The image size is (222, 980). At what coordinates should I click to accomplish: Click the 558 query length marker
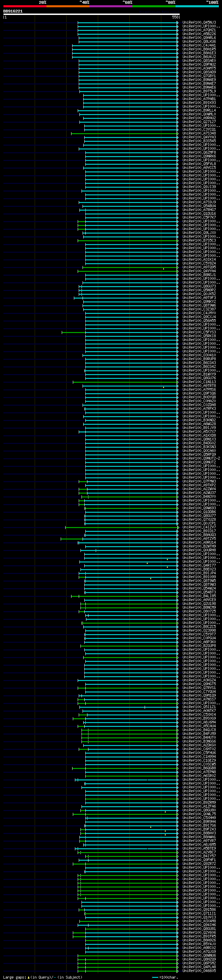[175, 17]
